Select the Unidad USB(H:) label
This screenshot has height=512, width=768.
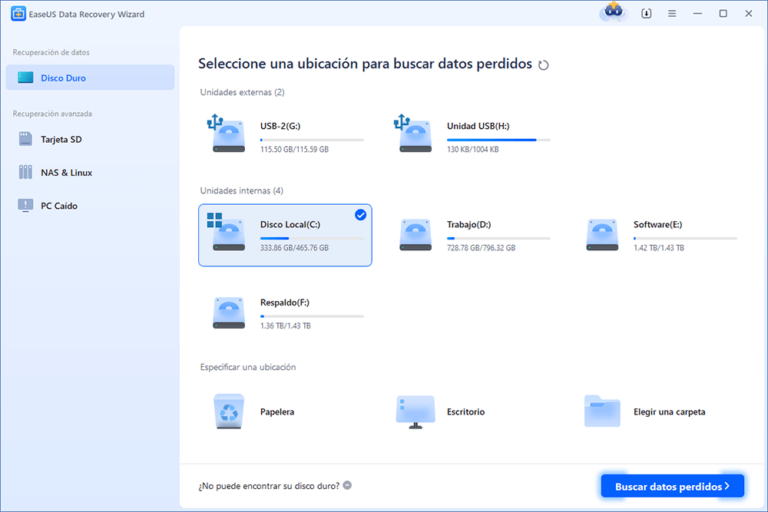tap(478, 126)
